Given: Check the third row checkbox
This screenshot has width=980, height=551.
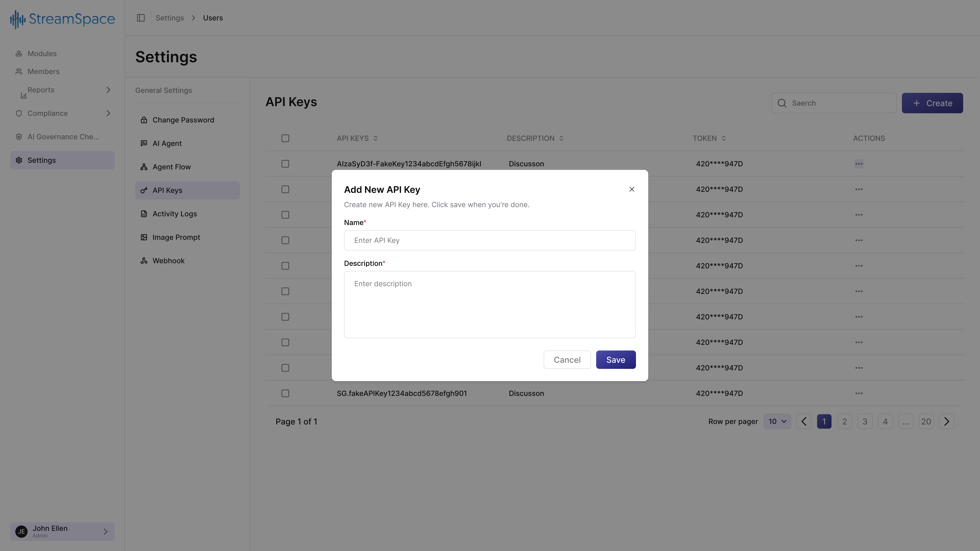Looking at the screenshot, I should click(x=285, y=215).
